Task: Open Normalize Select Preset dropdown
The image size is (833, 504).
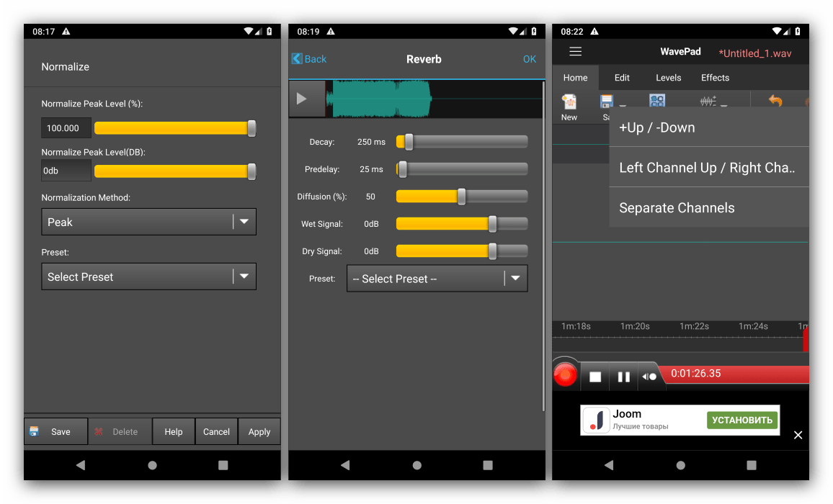Action: 148,276
